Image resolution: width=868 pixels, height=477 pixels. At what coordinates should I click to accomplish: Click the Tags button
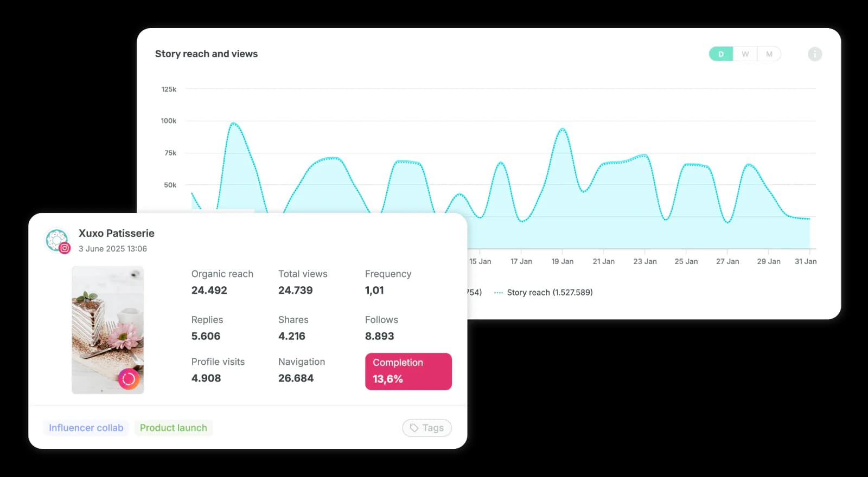click(427, 428)
